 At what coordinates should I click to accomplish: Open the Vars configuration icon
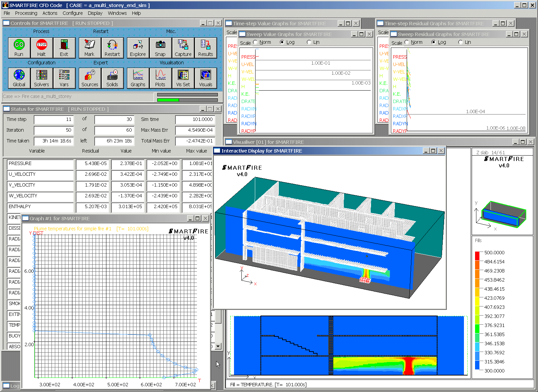[x=64, y=78]
